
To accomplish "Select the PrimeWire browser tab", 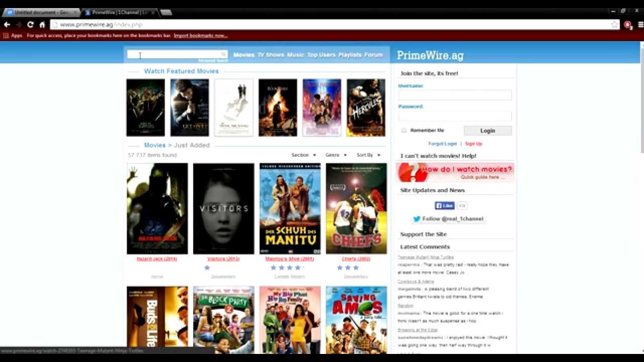I will click(121, 12).
